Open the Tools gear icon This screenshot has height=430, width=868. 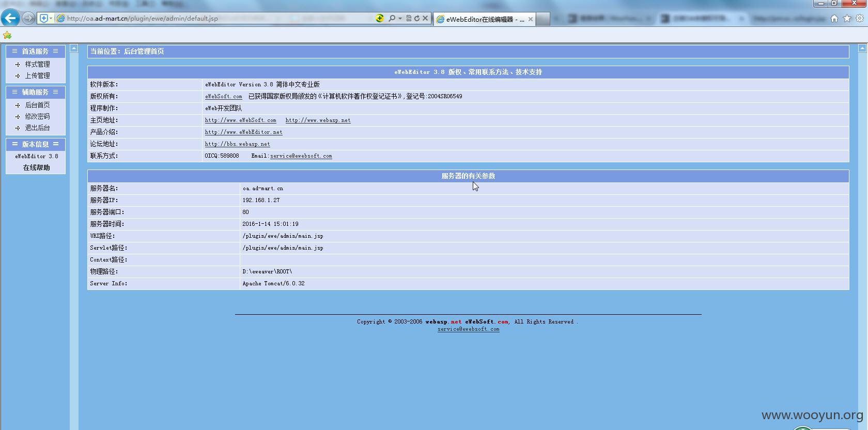[860, 18]
